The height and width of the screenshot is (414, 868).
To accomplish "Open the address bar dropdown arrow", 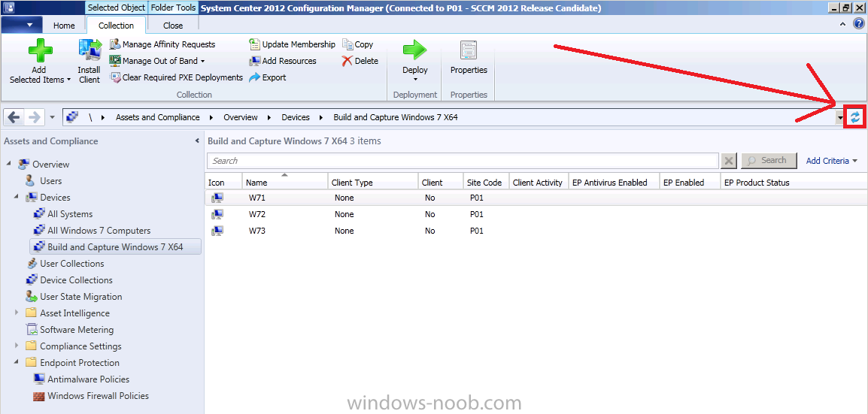I will 840,117.
